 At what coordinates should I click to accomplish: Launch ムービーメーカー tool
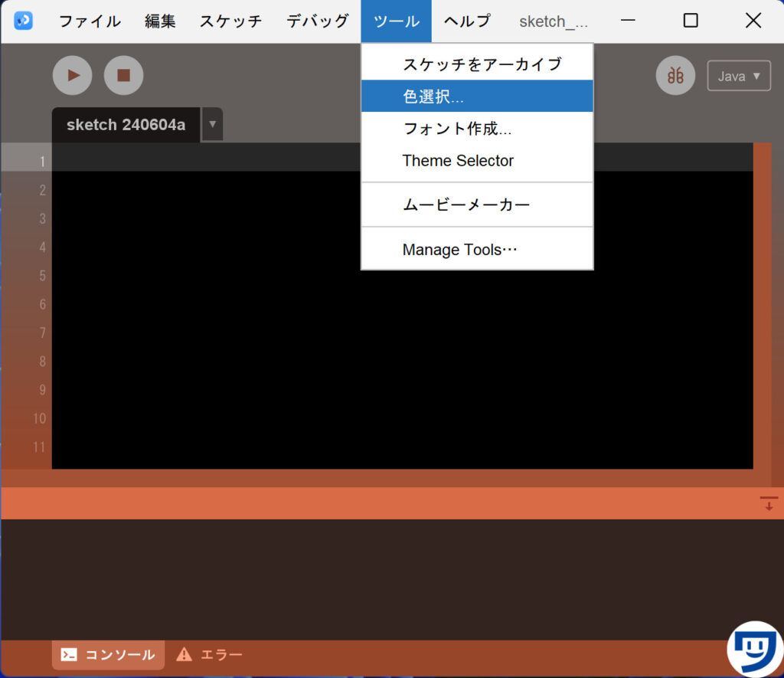(x=477, y=205)
